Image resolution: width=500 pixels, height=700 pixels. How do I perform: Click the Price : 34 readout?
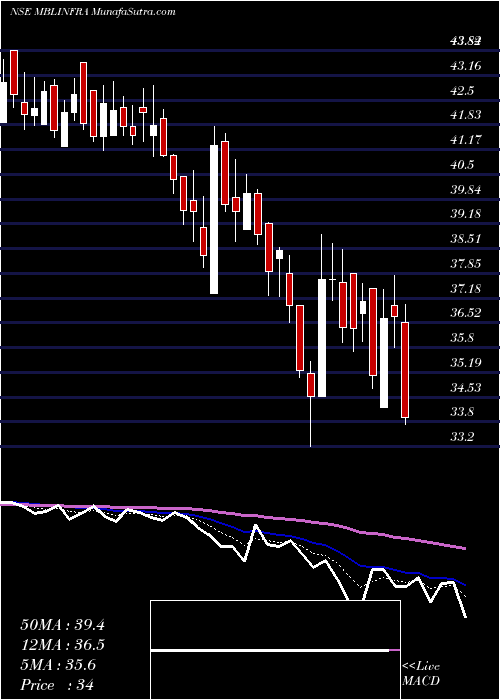[x=57, y=685]
